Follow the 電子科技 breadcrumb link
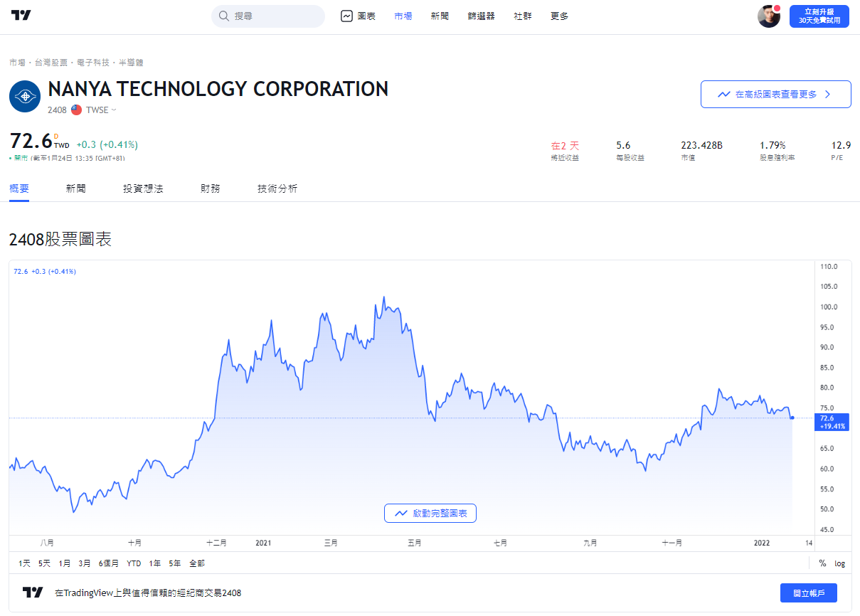The width and height of the screenshot is (860, 616). 92,63
